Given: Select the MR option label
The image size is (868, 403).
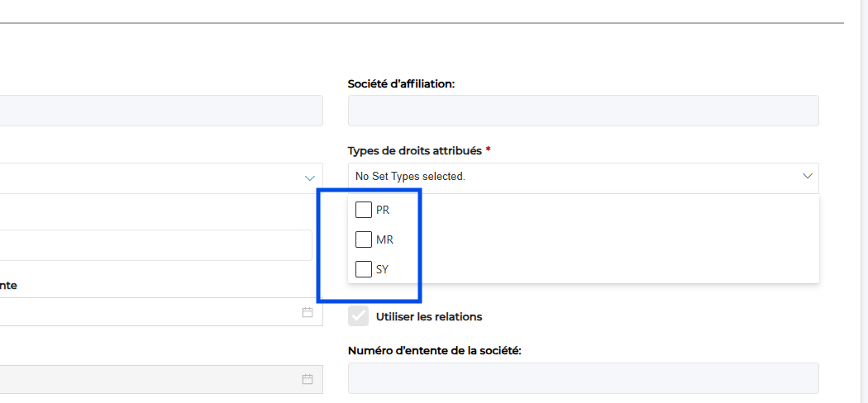Looking at the screenshot, I should [x=384, y=239].
